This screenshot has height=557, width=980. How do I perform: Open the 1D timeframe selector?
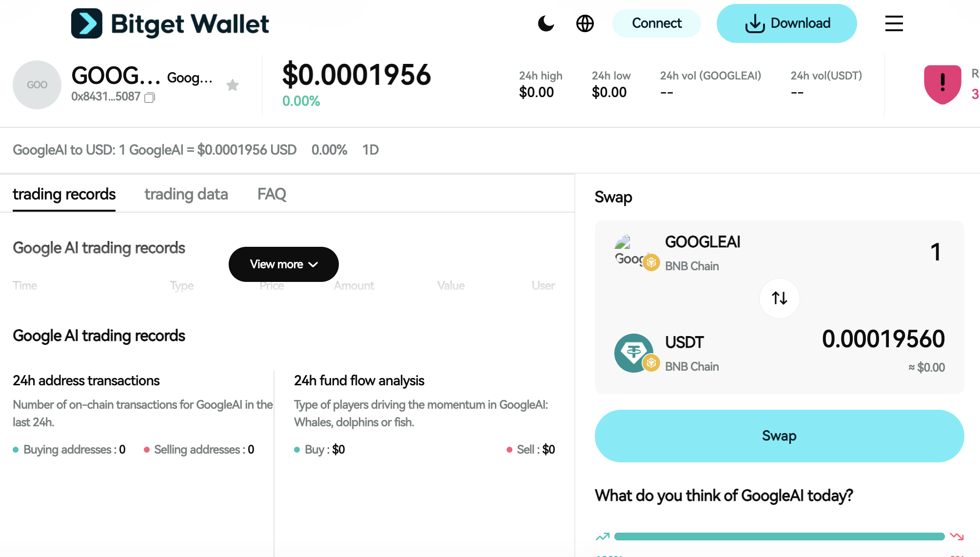[371, 150]
